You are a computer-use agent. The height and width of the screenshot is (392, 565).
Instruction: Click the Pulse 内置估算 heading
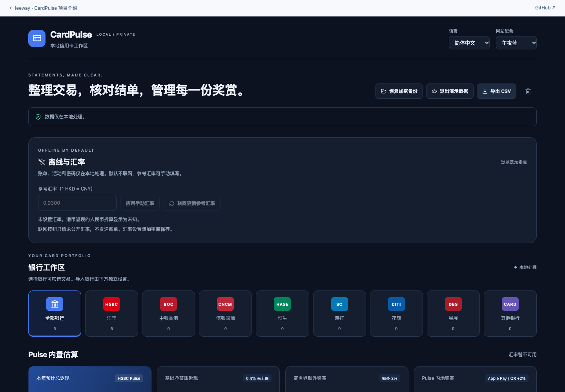53,354
